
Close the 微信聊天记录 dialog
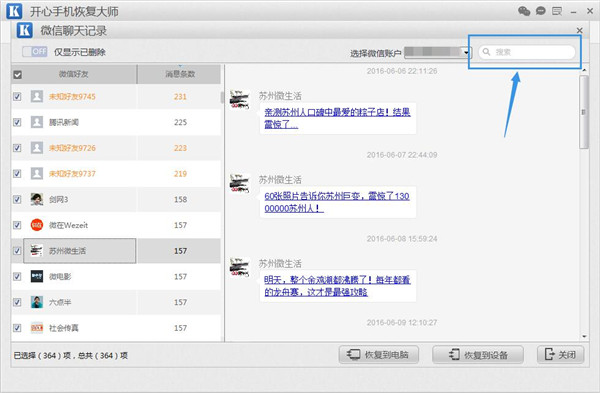(x=579, y=30)
